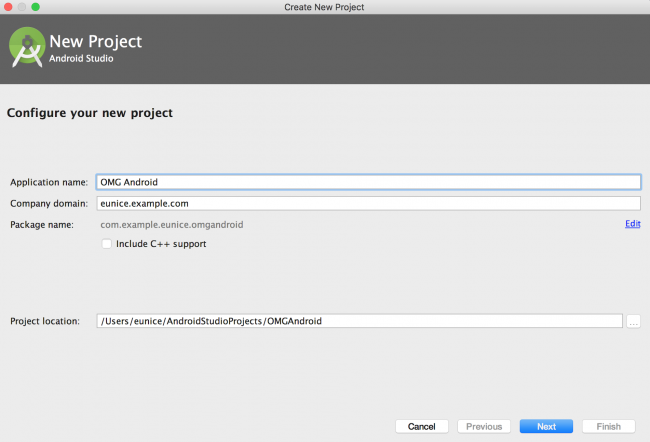Click the Application name label
This screenshot has width=650, height=442.
49,182
